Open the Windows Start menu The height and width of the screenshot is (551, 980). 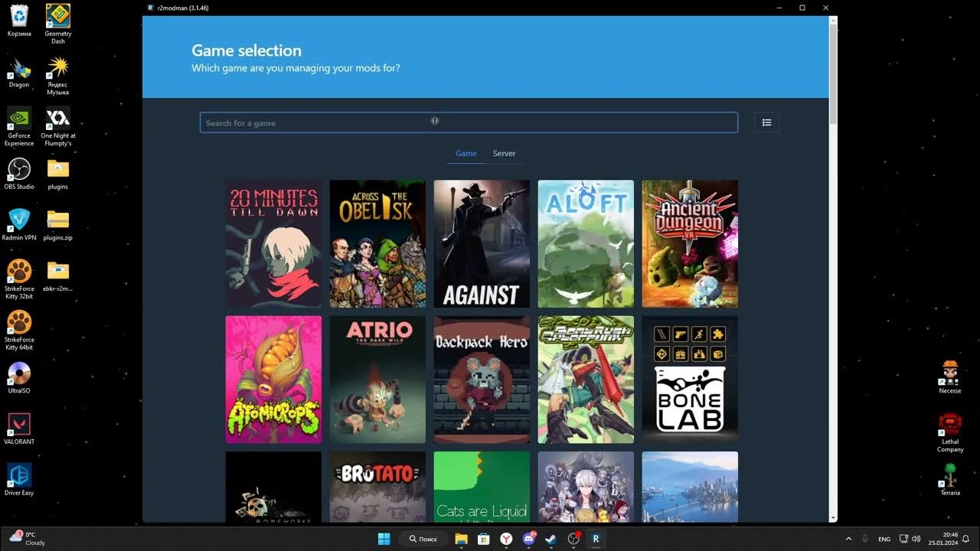tap(384, 539)
